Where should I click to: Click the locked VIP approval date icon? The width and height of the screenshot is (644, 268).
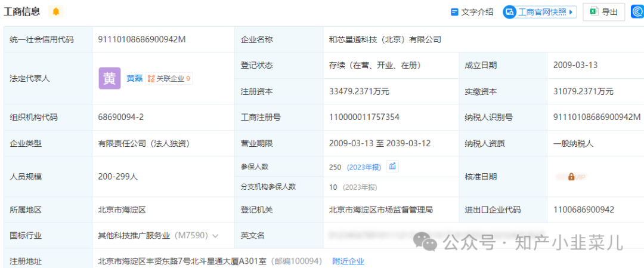pyautogui.click(x=571, y=177)
